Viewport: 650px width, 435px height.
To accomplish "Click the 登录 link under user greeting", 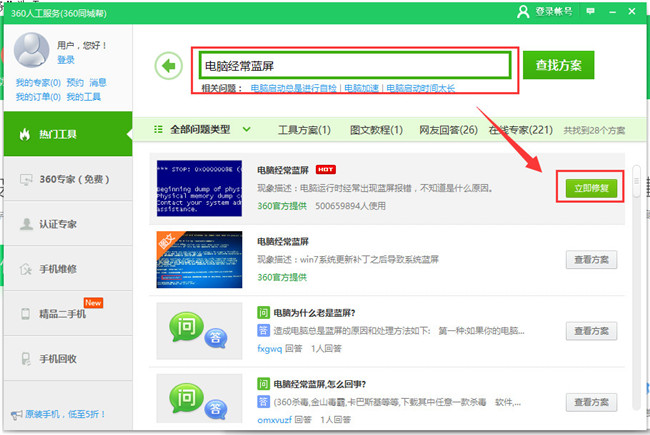I will (66, 60).
